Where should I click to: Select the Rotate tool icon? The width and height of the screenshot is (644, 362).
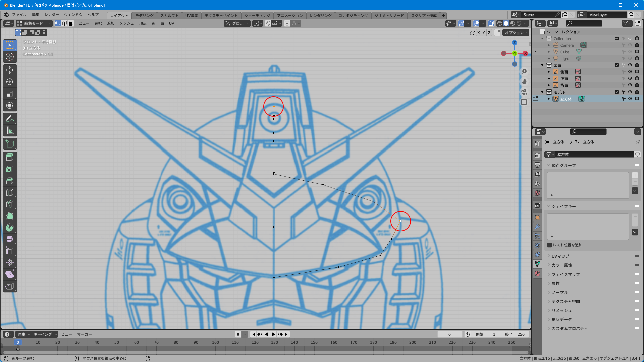10,82
